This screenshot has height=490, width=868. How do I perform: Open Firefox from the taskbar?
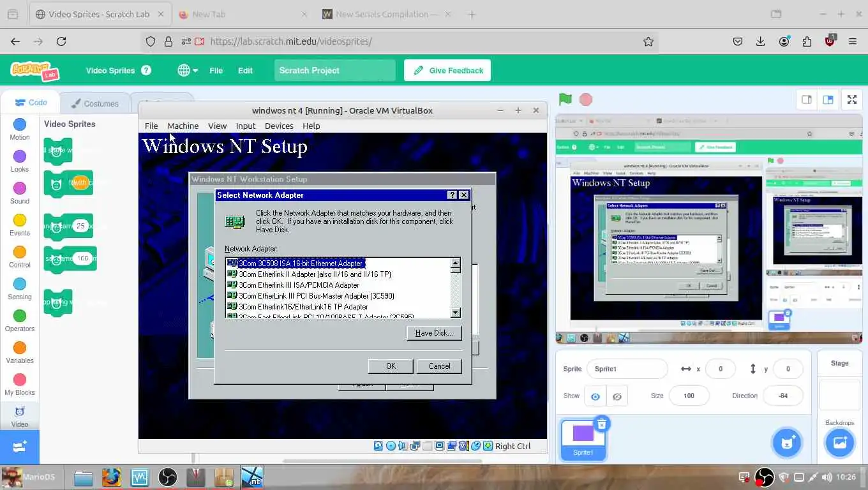point(112,477)
